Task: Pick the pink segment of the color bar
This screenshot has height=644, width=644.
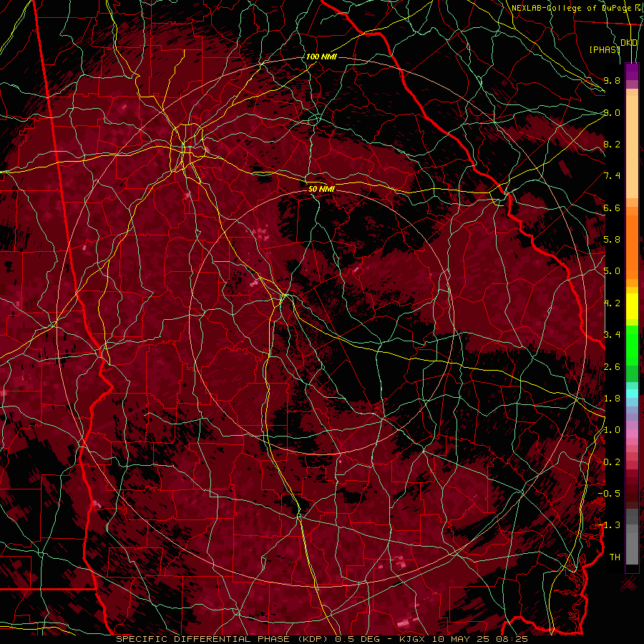Action: tap(632, 434)
